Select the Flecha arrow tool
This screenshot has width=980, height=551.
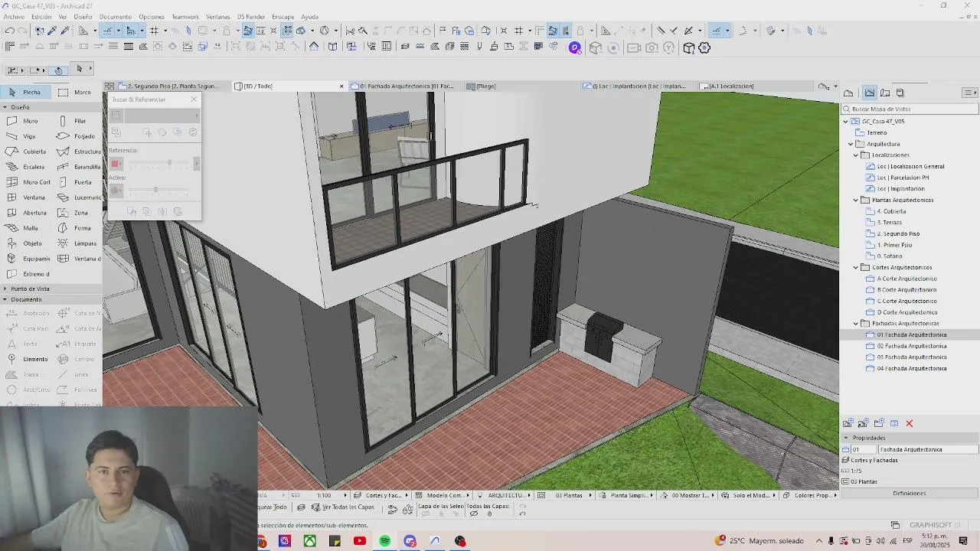(26, 92)
